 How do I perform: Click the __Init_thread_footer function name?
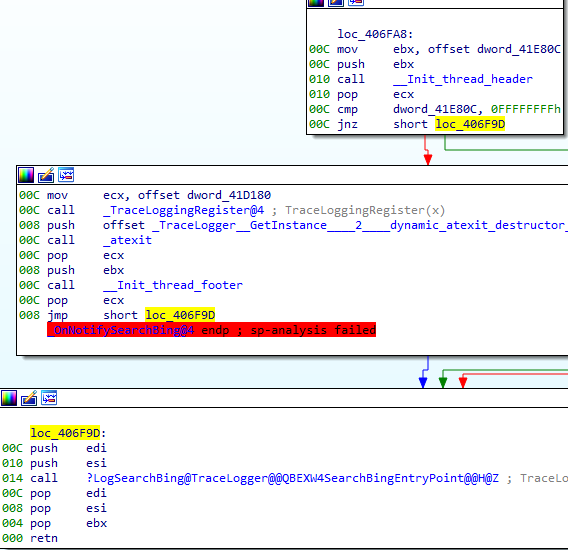tap(173, 285)
